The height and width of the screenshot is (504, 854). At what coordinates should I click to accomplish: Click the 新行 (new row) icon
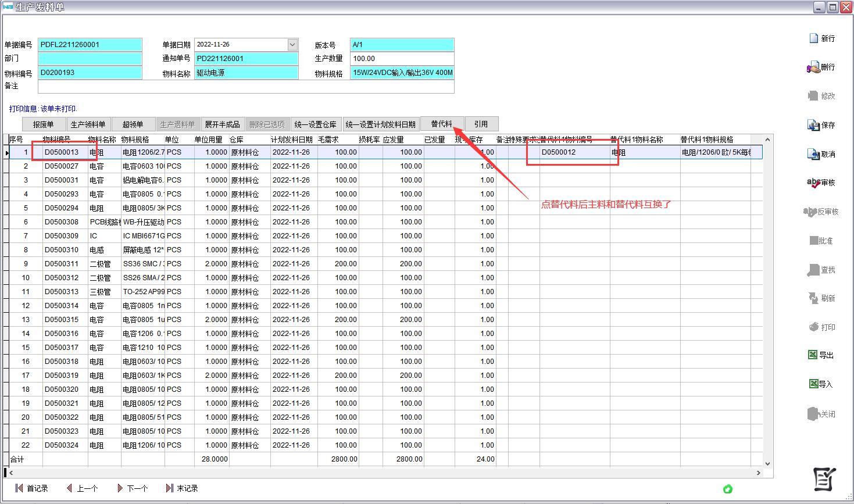pos(814,38)
